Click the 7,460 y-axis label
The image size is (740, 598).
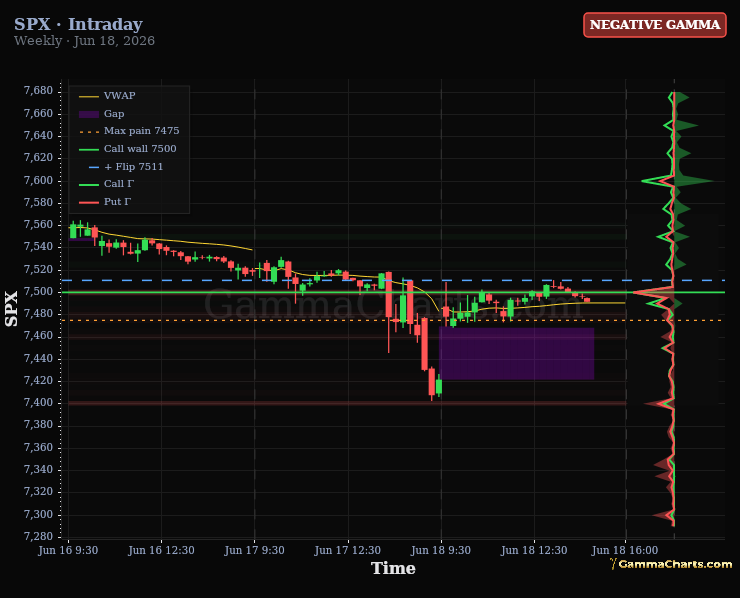pos(38,336)
